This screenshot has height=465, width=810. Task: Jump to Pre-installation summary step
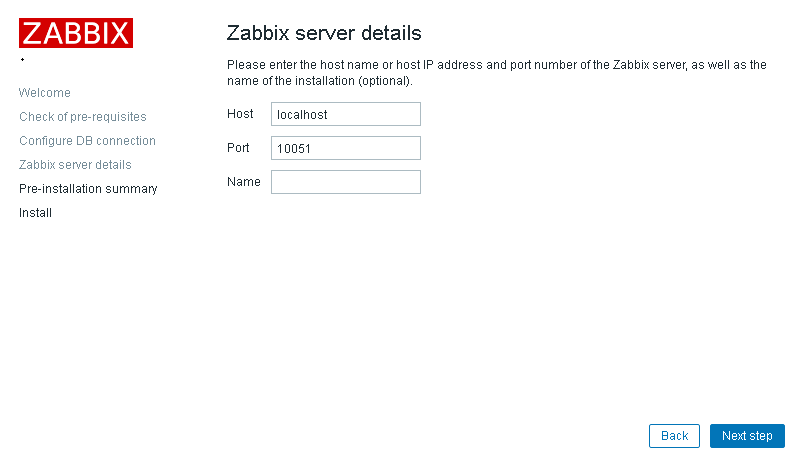pyautogui.click(x=88, y=189)
